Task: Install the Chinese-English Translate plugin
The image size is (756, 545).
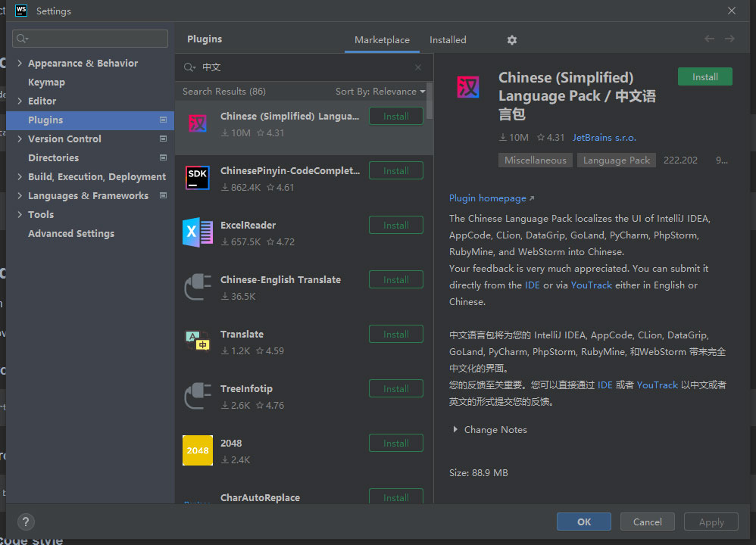Action: coord(396,279)
